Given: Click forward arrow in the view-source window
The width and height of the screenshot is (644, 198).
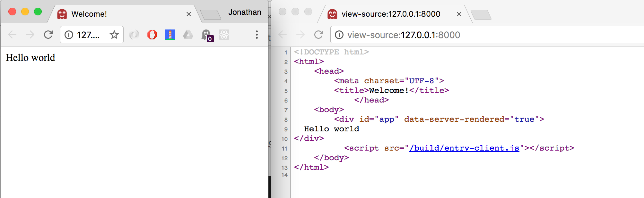Looking at the screenshot, I should point(300,35).
